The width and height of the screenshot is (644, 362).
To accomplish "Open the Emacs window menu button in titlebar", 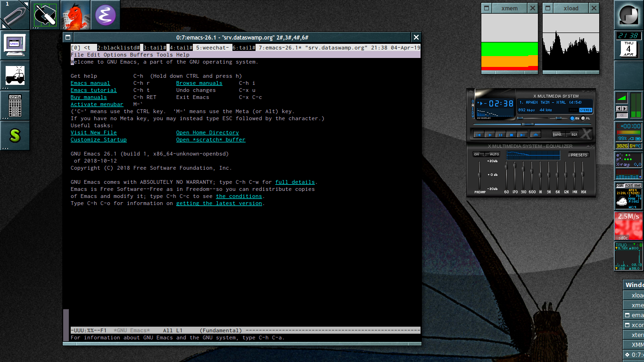I will click(x=68, y=37).
